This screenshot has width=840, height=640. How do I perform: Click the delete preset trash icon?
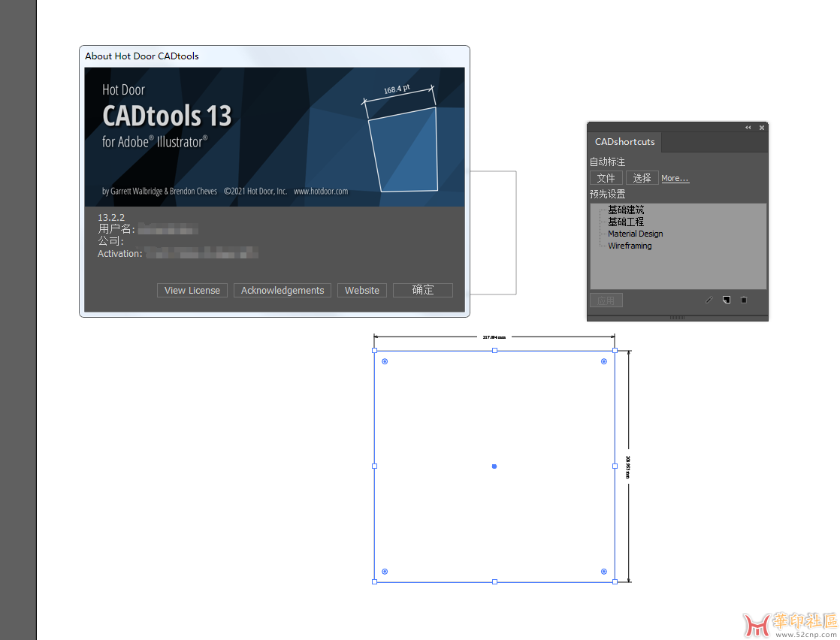click(x=744, y=300)
